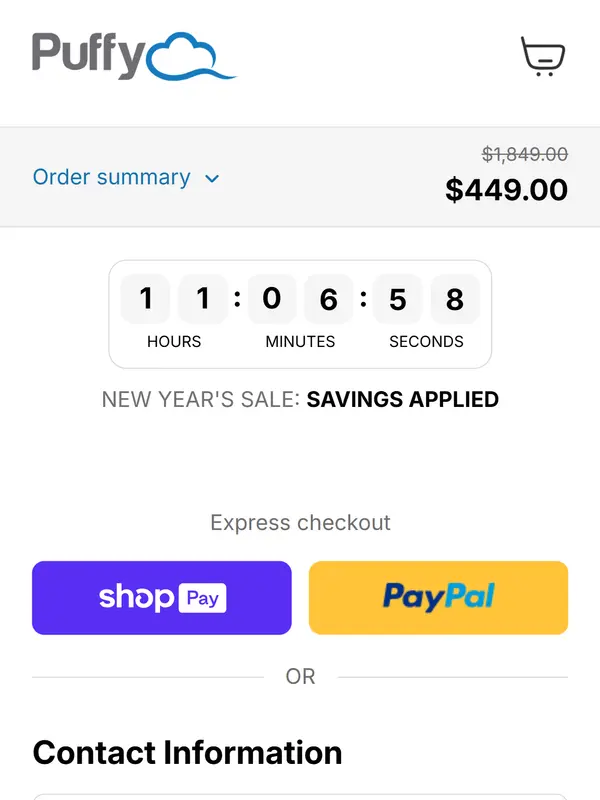600x800 pixels.
Task: Click the SAVINGS APPLIED text
Action: point(402,400)
